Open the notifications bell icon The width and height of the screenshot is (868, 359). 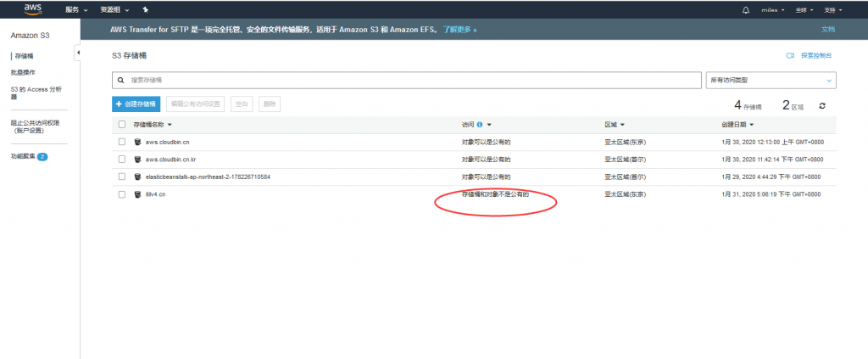pyautogui.click(x=746, y=10)
